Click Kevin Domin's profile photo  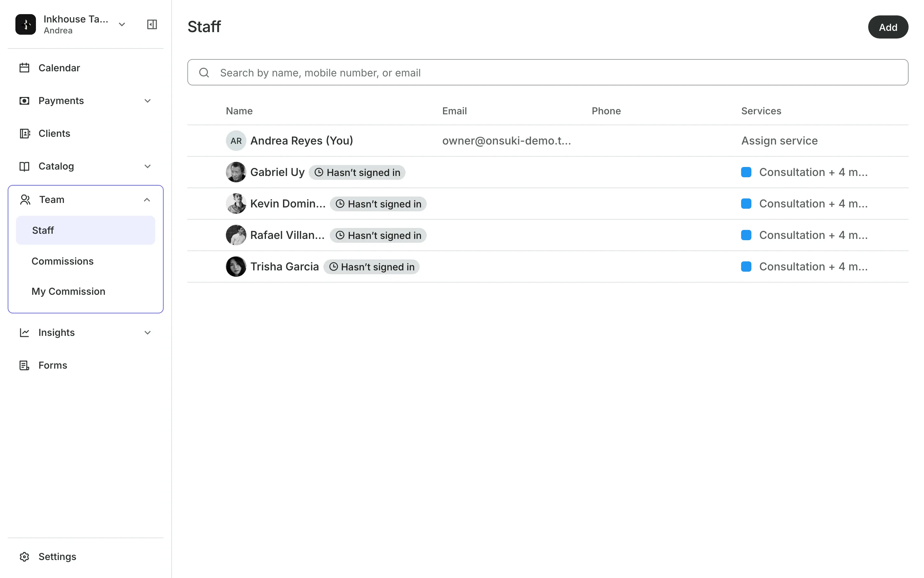coord(236,204)
